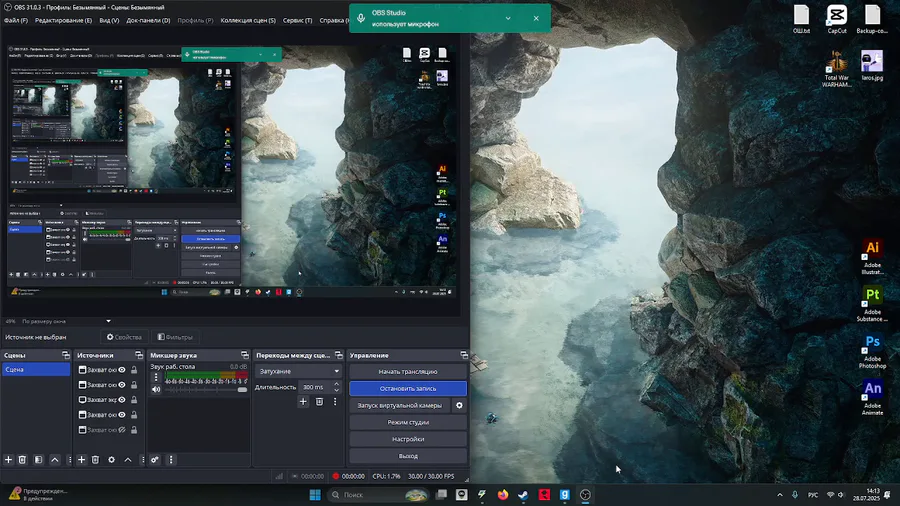
Task: Open Windows Start menu
Action: click(x=315, y=495)
